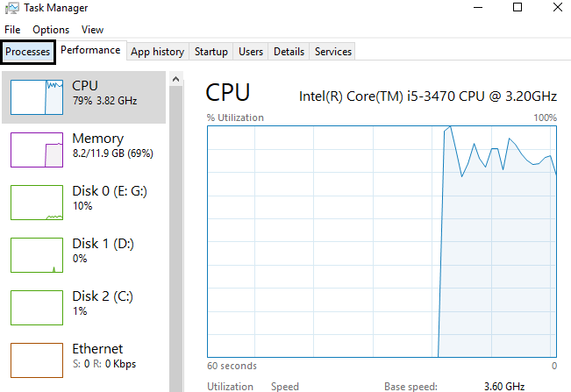571x392 pixels.
Task: Open the Disk 0 (E: G:) graph
Action: (x=37, y=203)
